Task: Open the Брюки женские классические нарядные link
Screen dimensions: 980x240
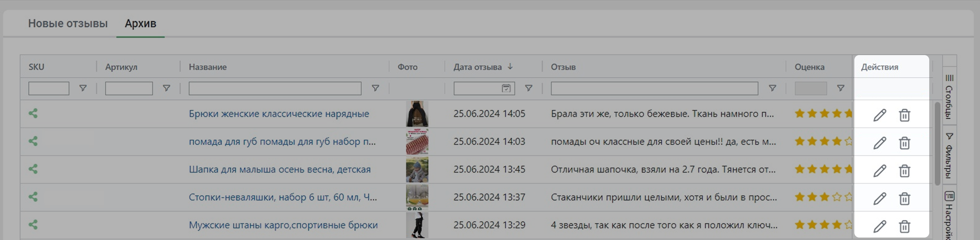Action: (279, 114)
